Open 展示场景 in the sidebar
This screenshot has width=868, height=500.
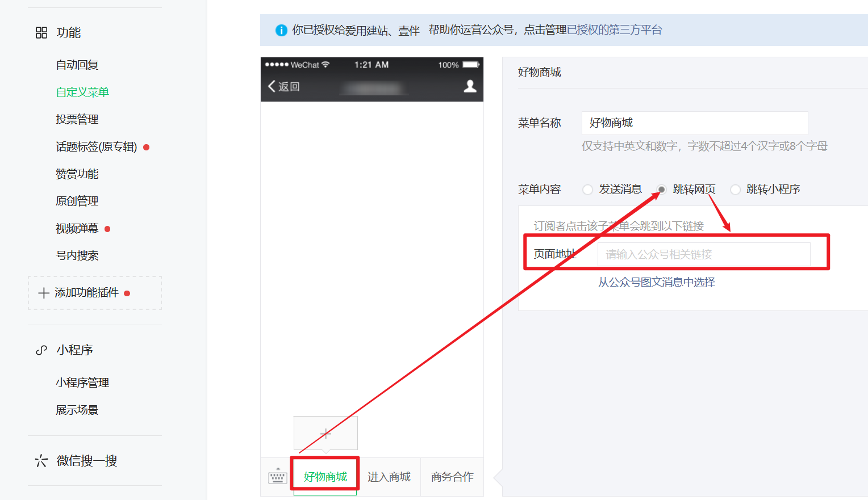pos(77,410)
